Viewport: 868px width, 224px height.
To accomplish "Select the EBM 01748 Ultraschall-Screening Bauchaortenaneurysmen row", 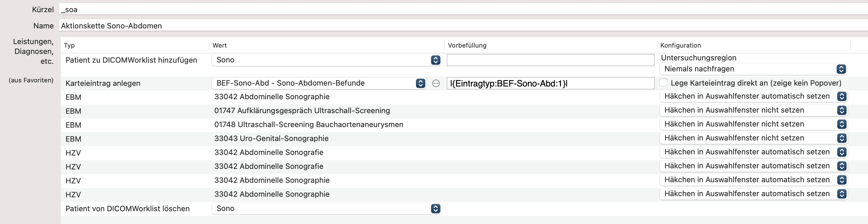I will [308, 125].
